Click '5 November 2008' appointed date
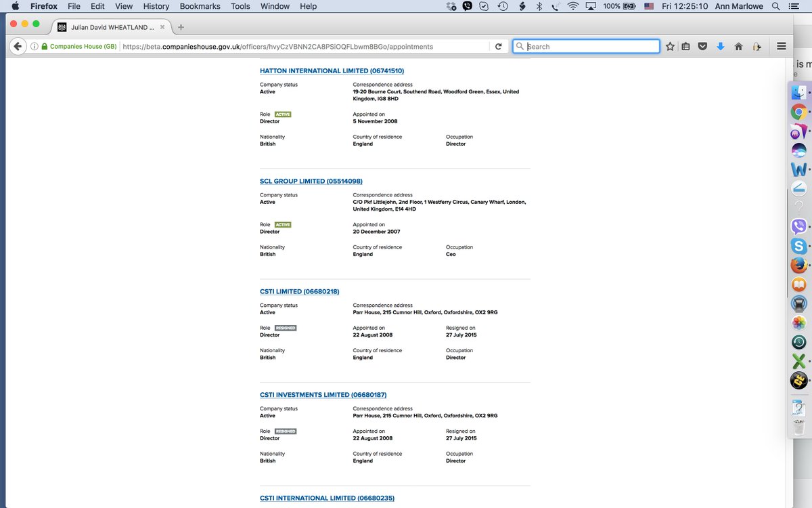This screenshot has height=508, width=812. tap(375, 121)
